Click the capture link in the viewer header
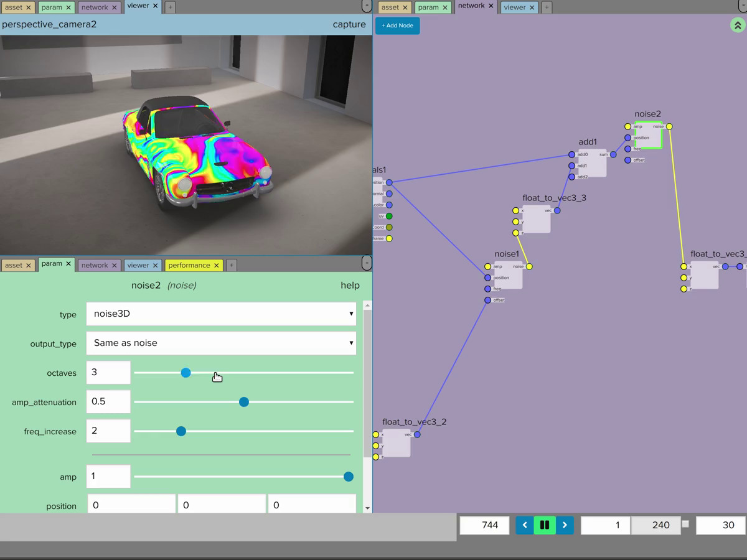The height and width of the screenshot is (560, 747). coord(349,24)
